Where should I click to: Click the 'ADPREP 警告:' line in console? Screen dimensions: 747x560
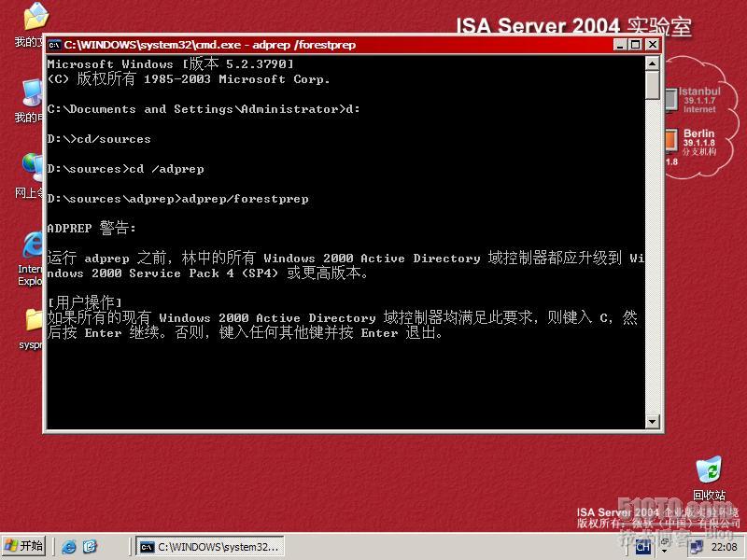pyautogui.click(x=92, y=228)
